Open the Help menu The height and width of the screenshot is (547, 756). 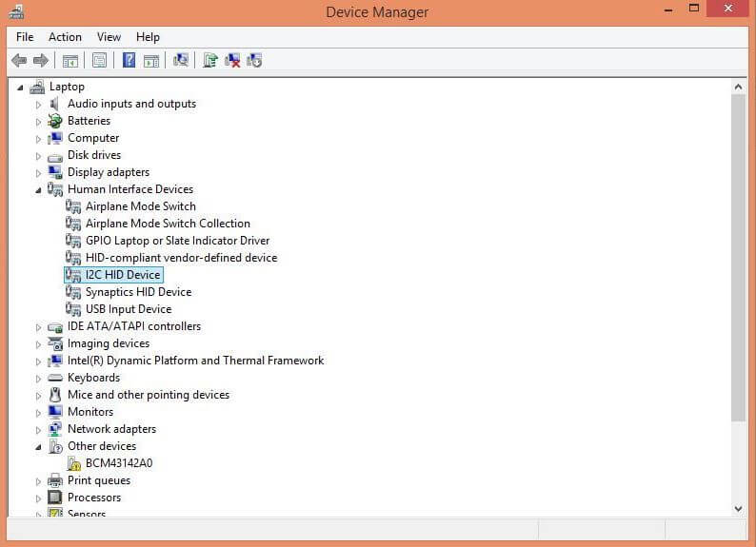148,37
